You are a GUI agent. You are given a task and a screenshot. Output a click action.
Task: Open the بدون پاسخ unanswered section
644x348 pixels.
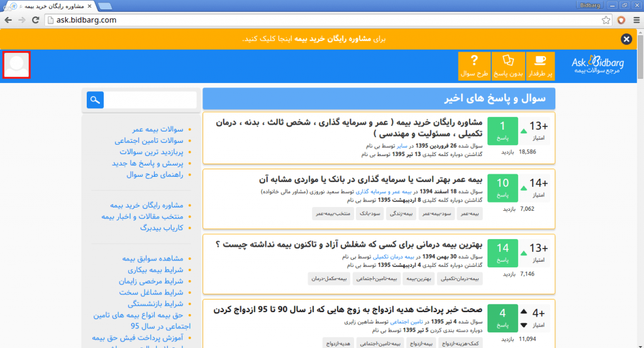(x=508, y=65)
